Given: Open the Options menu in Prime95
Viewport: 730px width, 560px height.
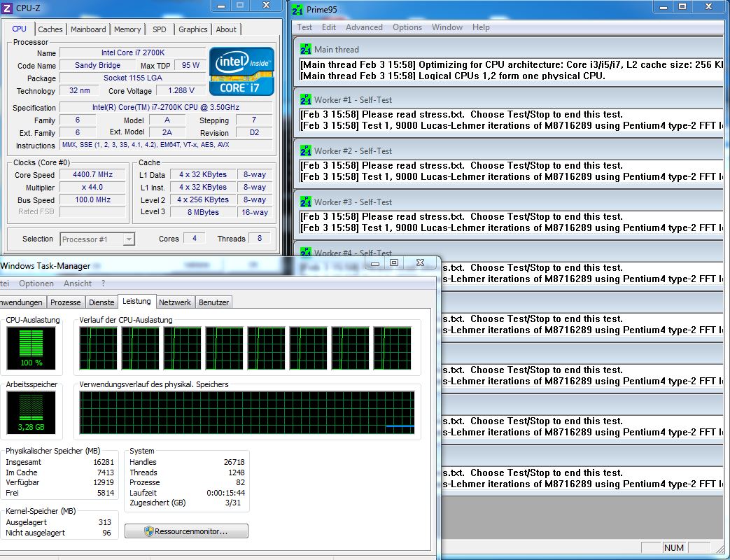Looking at the screenshot, I should [x=407, y=27].
